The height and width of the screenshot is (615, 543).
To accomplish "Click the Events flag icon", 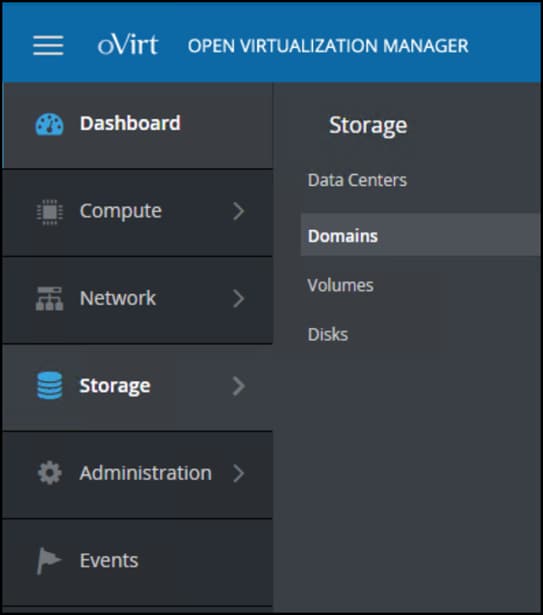I will pyautogui.click(x=49, y=561).
